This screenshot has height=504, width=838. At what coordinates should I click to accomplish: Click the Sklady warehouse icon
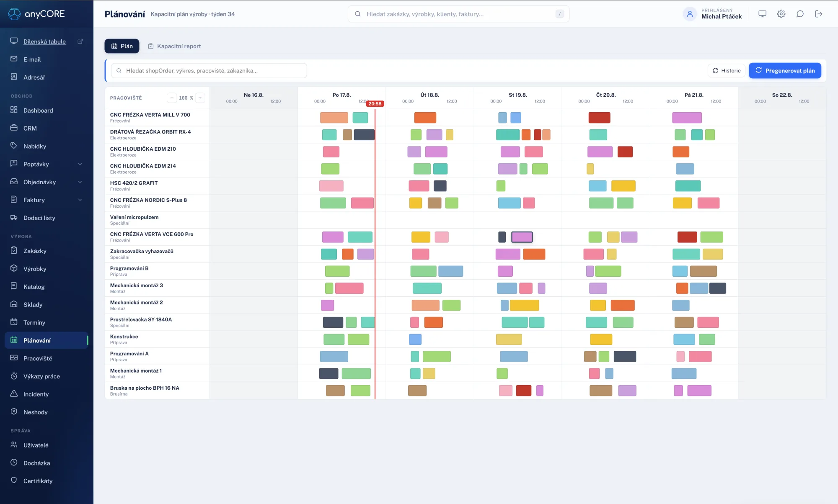point(14,304)
